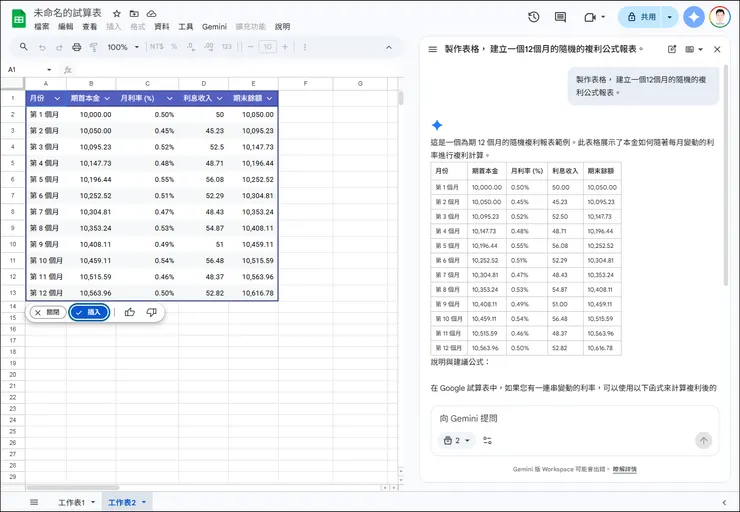Image resolution: width=740 pixels, height=512 pixels.
Task: Open Gemini prompt settings sliders icon
Action: click(488, 440)
